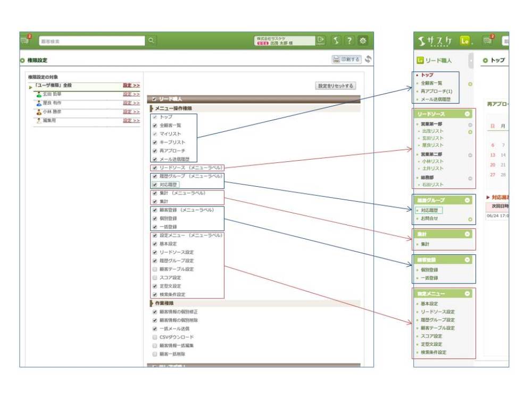Check the スコア設定 permission checkbox
Image resolution: width=532 pixels, height=399 pixels.
pos(155,278)
